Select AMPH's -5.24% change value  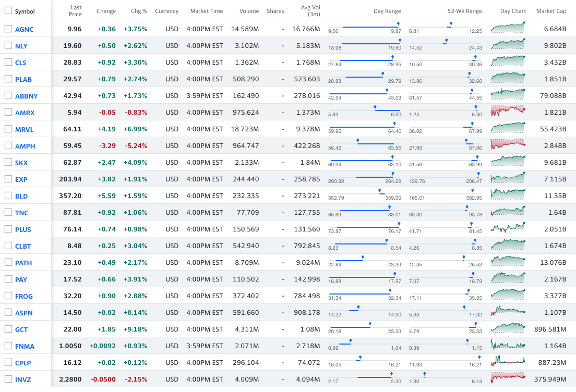[x=136, y=146]
